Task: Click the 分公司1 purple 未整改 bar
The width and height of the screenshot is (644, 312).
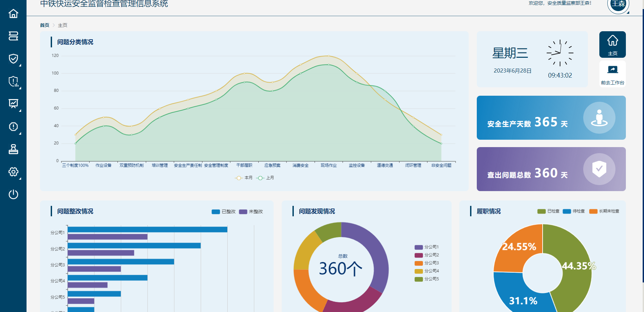Action: (x=107, y=237)
